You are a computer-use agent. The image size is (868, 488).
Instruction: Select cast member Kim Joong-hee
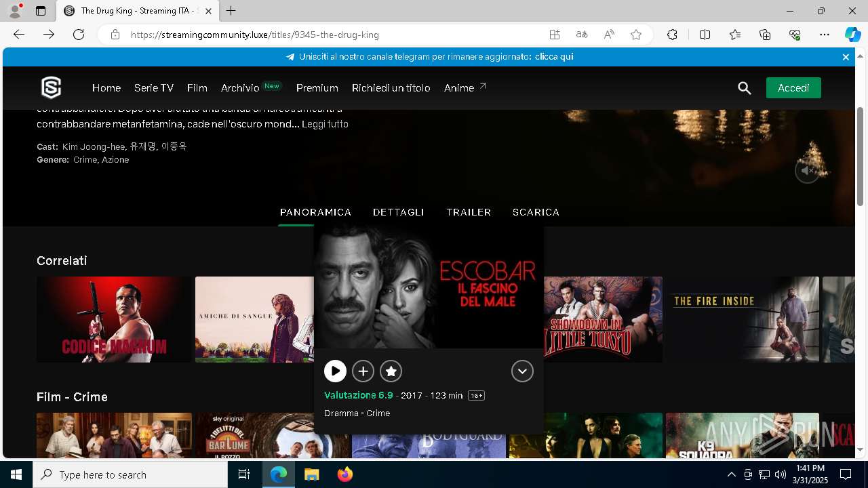[94, 146]
